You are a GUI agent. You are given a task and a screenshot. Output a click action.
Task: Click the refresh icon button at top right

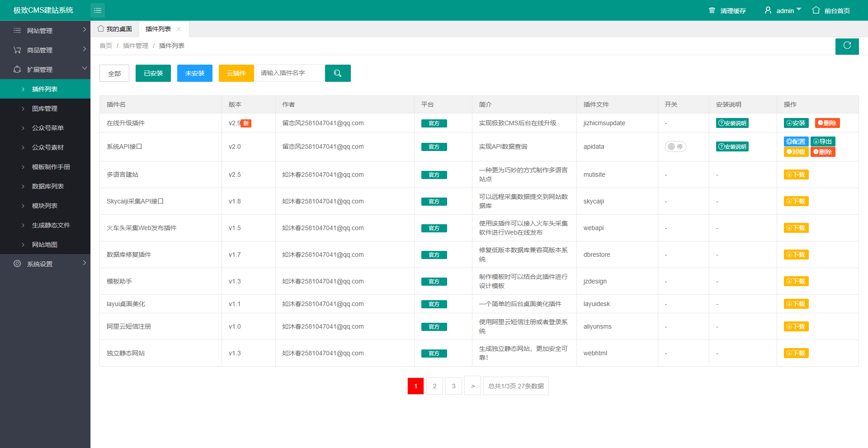[847, 46]
